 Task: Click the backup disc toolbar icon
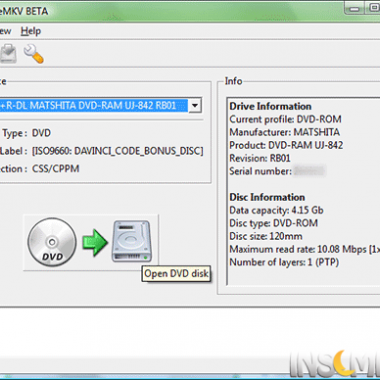(8, 54)
